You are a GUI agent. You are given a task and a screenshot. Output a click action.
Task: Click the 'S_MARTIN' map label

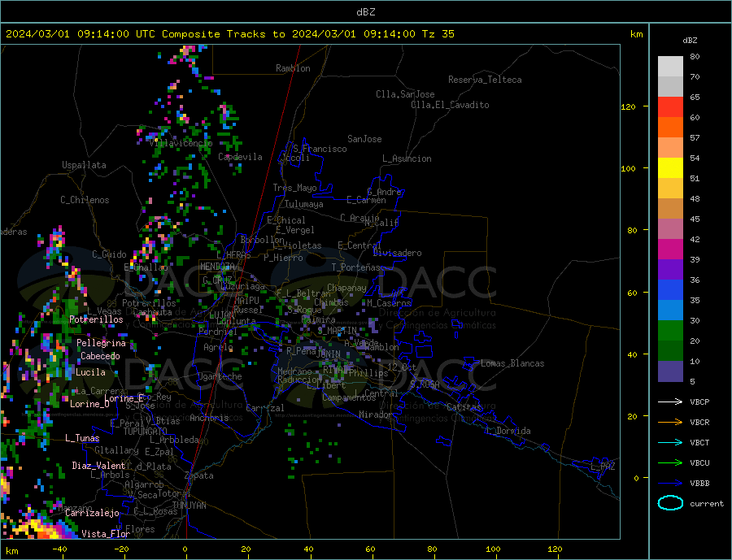pyautogui.click(x=337, y=331)
